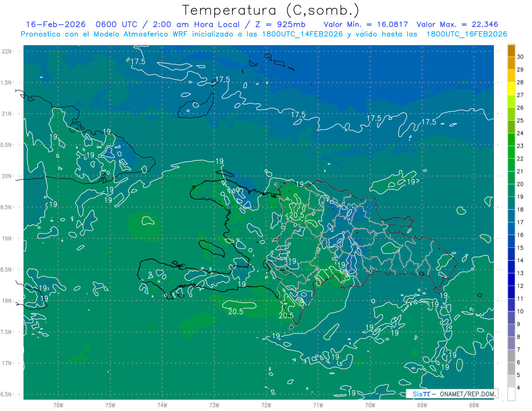Click the 'Temperatura (C,somb.)' chart title

click(271, 10)
